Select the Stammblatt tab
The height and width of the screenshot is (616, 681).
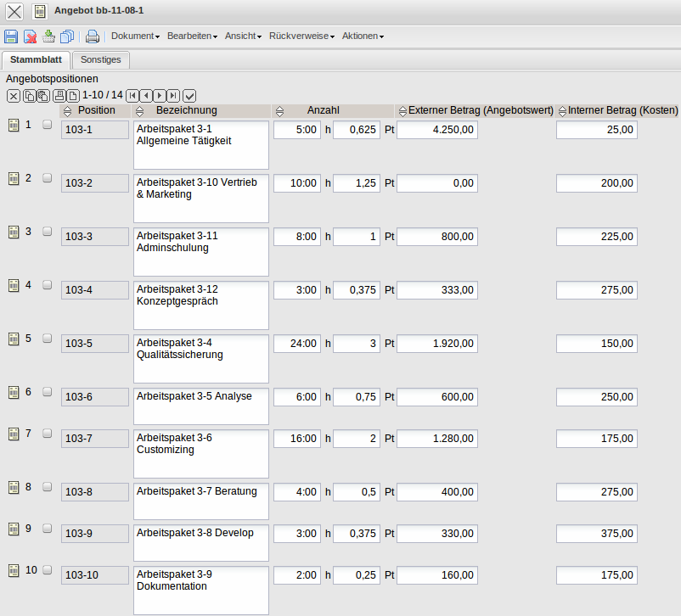click(x=35, y=59)
